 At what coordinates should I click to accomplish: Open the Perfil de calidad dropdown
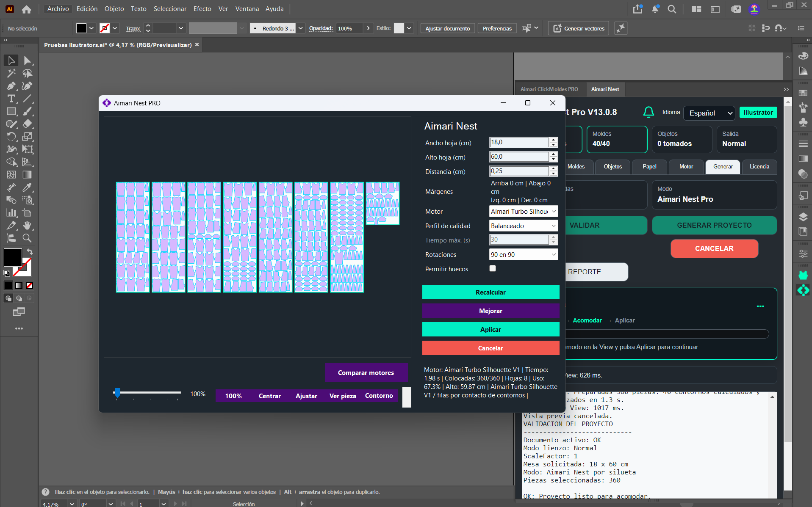pyautogui.click(x=524, y=226)
